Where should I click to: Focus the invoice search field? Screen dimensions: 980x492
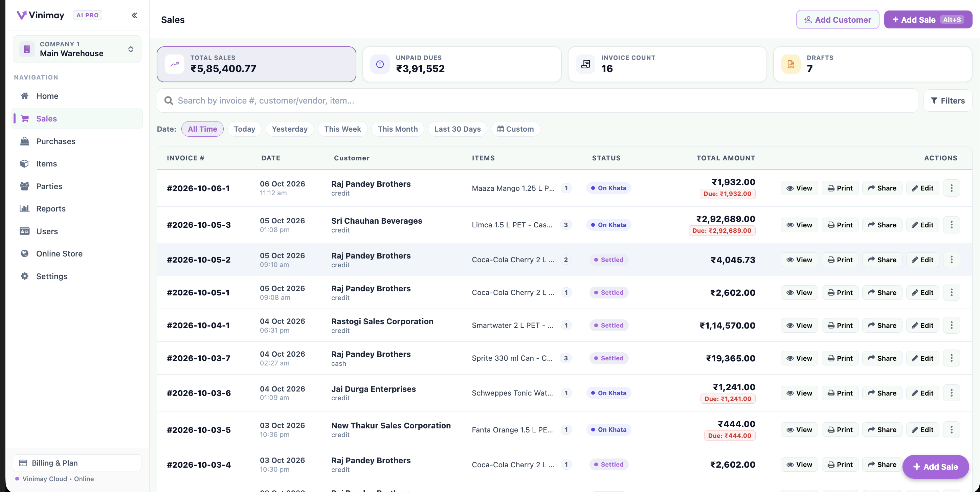(538, 100)
